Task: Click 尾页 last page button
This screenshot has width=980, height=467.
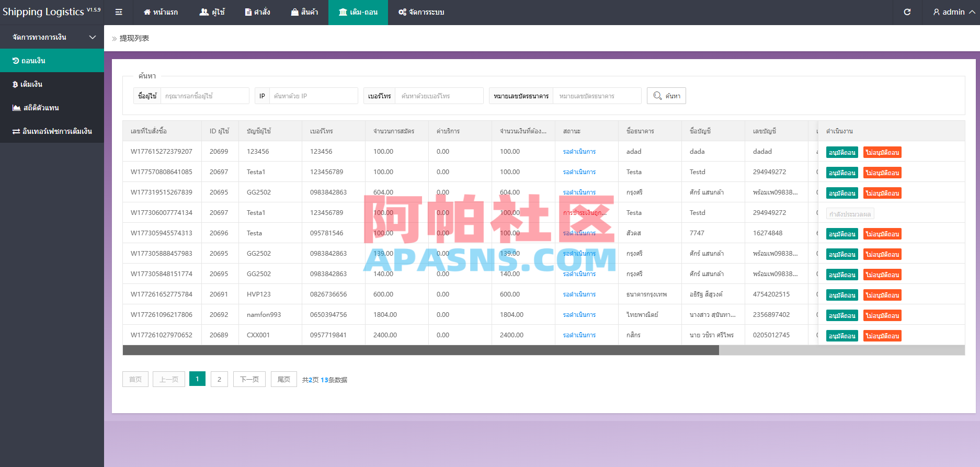Action: click(x=284, y=379)
